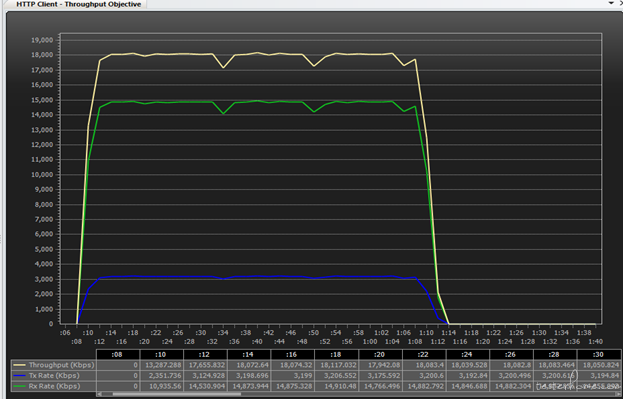Click the yellow Throughput legend line swatch

click(19, 365)
